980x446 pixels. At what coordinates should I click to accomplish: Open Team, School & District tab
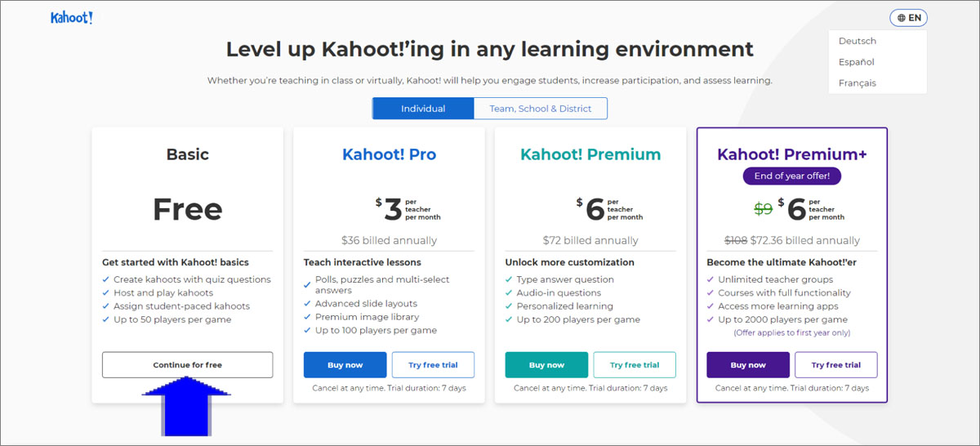pos(541,109)
